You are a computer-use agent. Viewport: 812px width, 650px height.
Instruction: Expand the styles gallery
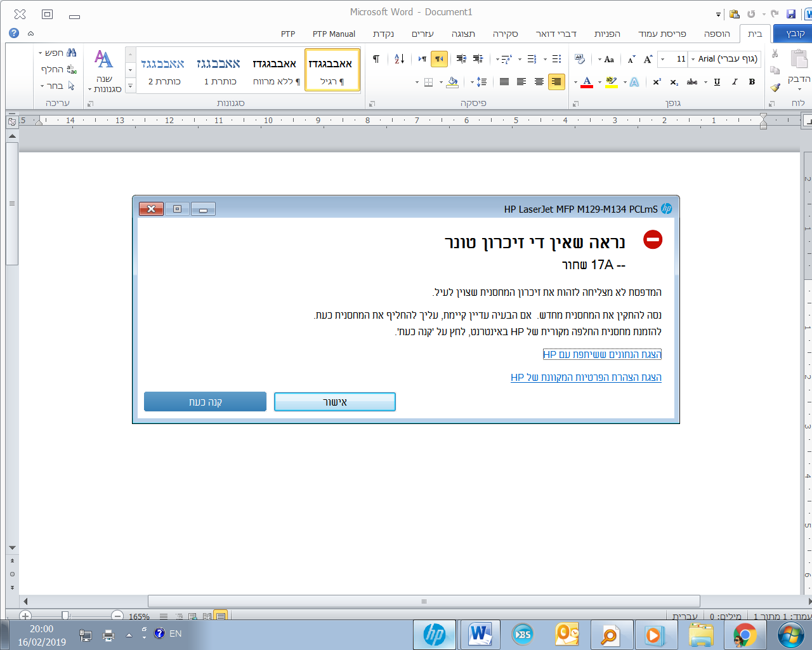tap(131, 86)
